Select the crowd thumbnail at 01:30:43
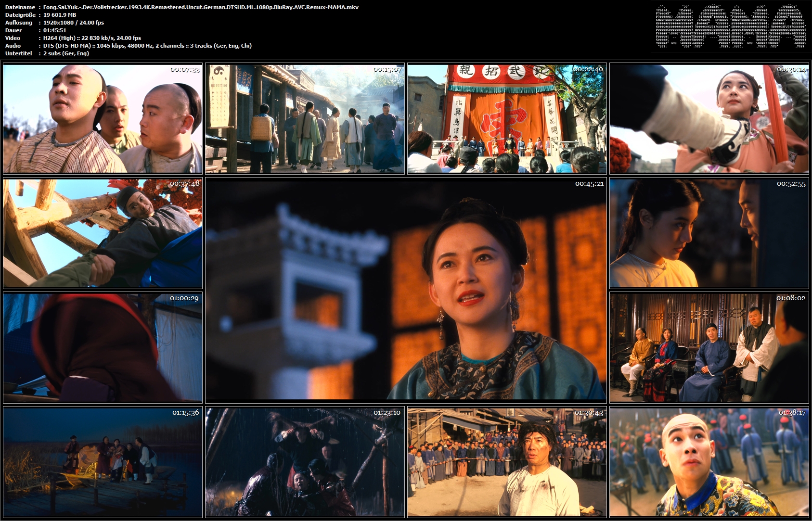The height and width of the screenshot is (521, 812). [x=507, y=462]
